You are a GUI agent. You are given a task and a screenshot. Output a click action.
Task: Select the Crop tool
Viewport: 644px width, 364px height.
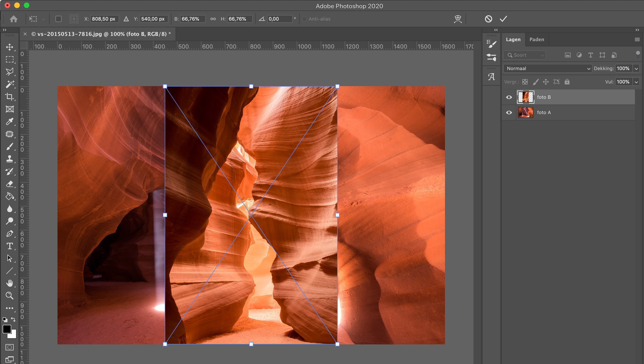tap(10, 97)
